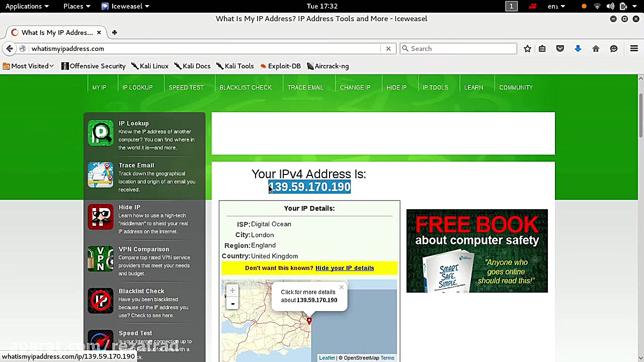Open the MY IP nav item

coord(99,87)
